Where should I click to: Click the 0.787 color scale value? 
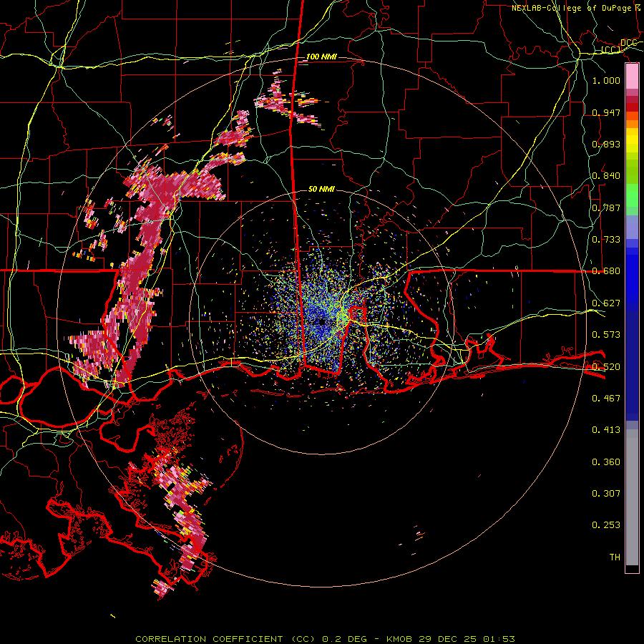[606, 208]
